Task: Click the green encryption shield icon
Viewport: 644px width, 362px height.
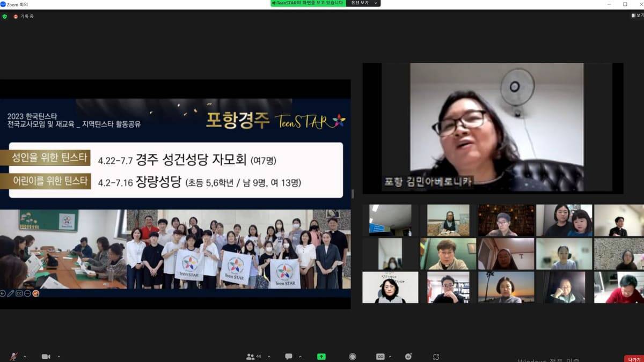Action: [x=5, y=17]
